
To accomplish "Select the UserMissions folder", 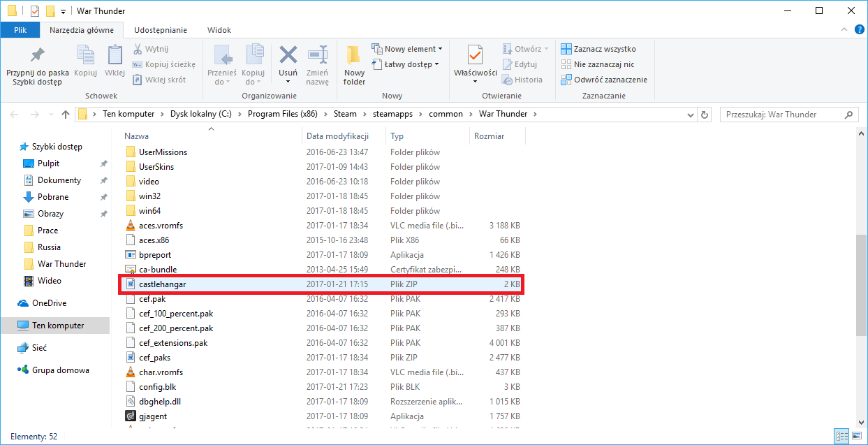I will (x=322, y=152).
